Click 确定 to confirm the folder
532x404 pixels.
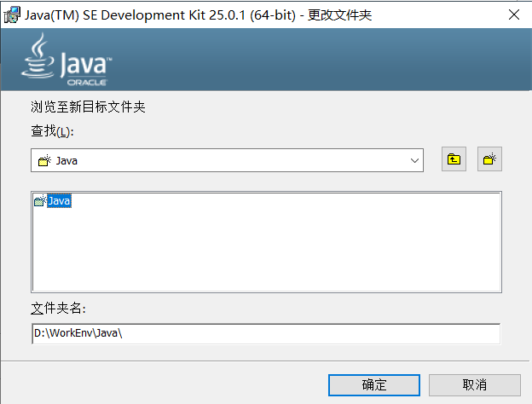(x=373, y=384)
